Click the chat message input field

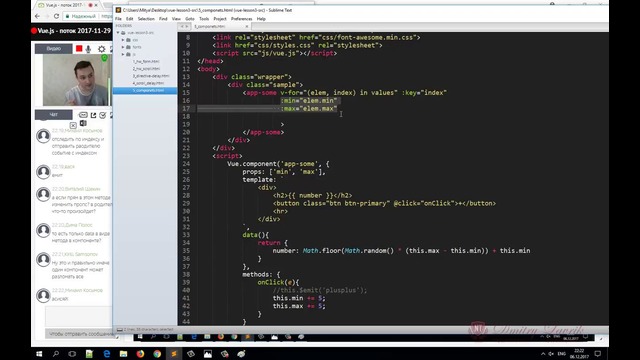pyautogui.click(x=79, y=316)
